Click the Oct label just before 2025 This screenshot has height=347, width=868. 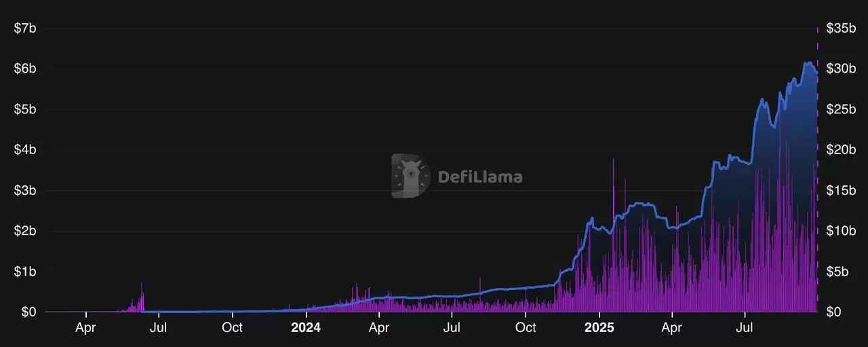click(x=526, y=327)
